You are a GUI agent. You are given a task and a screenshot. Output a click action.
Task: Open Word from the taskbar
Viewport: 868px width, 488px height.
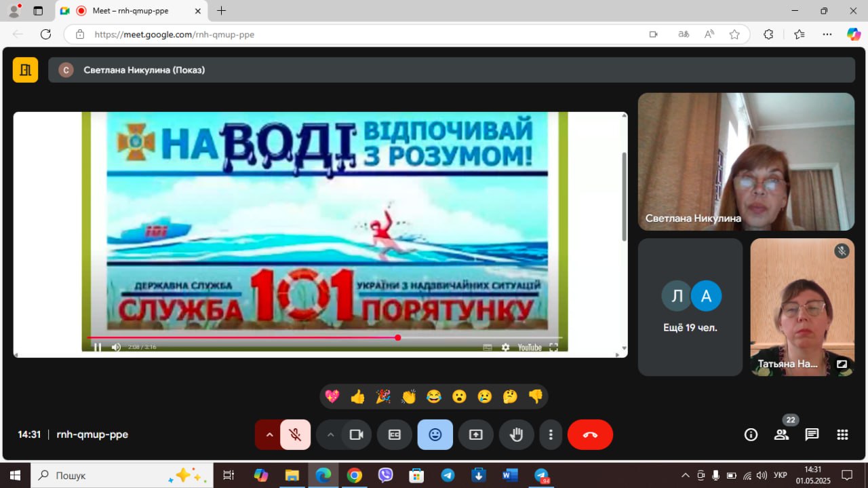tap(510, 475)
